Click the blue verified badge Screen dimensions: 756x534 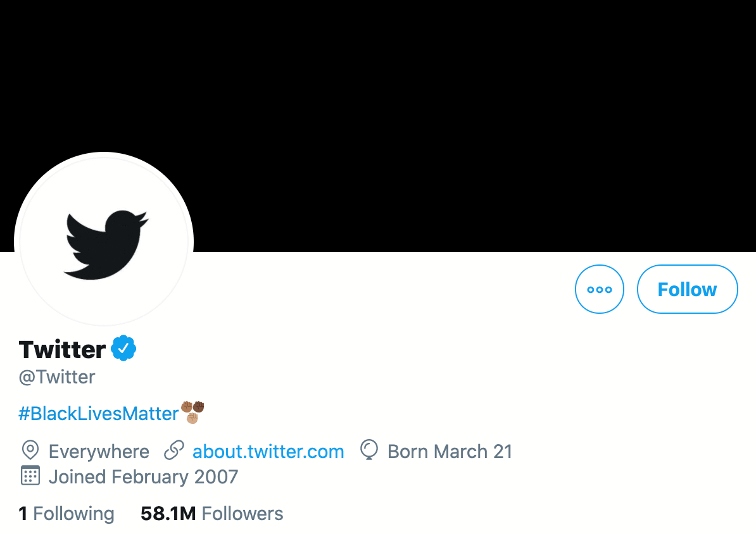coord(124,349)
